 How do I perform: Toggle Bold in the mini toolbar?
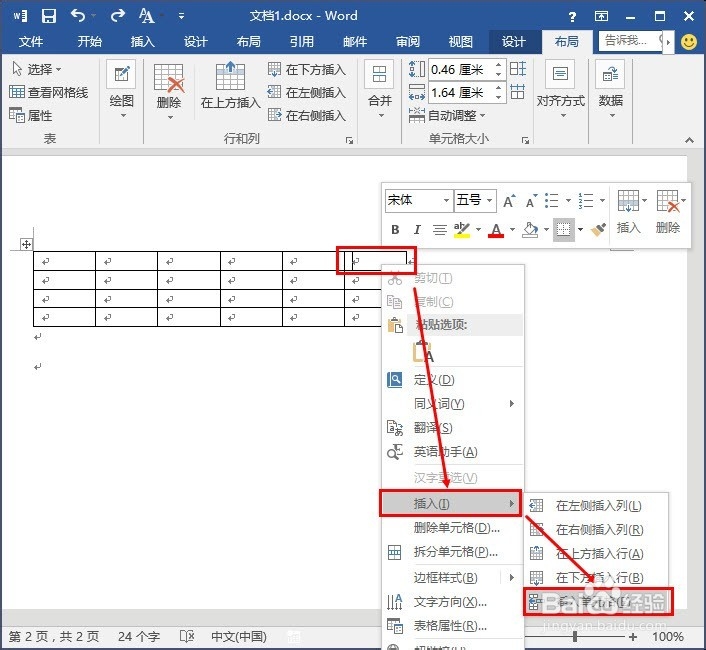pos(395,230)
